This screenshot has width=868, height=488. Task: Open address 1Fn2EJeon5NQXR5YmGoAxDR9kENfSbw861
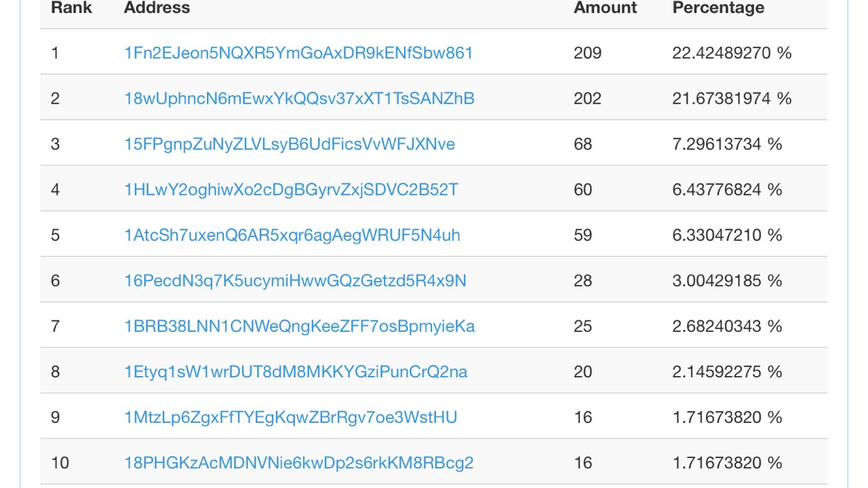tap(298, 53)
